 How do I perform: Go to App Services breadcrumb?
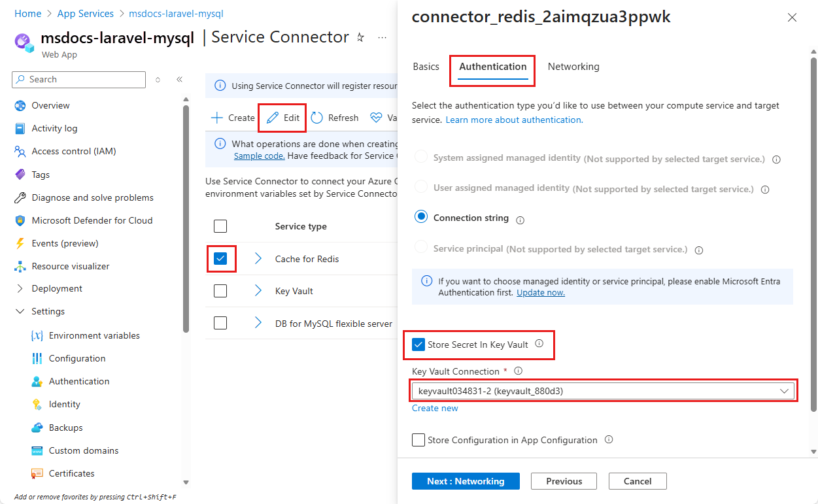(86, 13)
